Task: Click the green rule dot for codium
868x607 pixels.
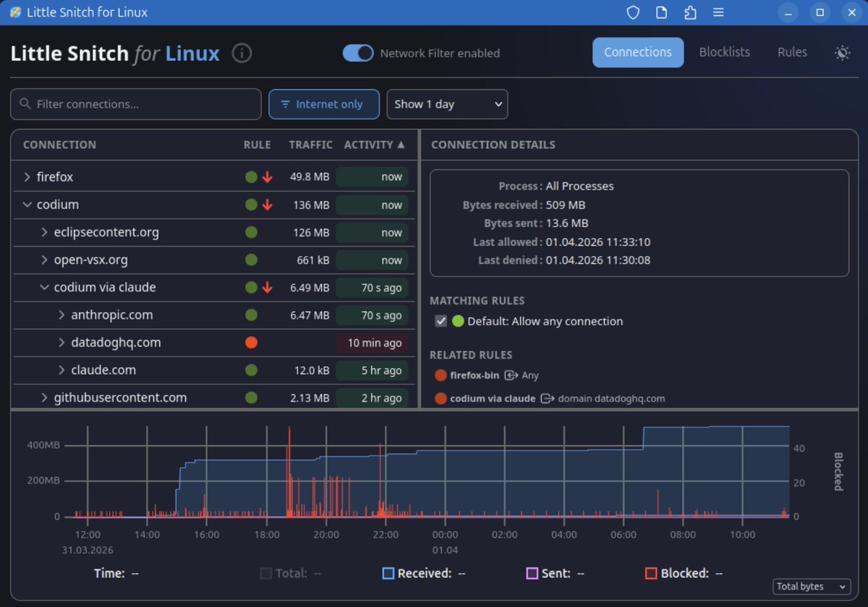Action: coord(251,205)
